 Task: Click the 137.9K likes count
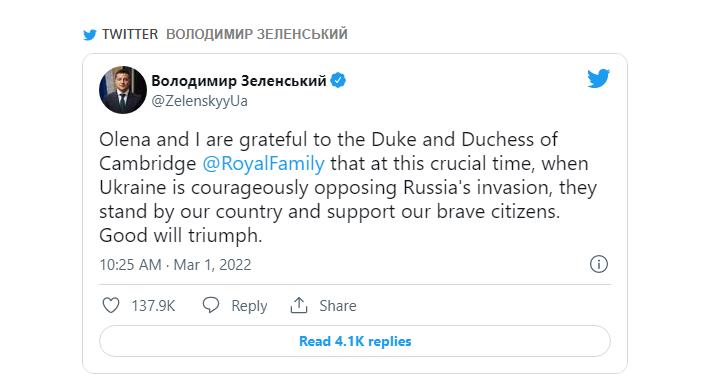pyautogui.click(x=153, y=306)
